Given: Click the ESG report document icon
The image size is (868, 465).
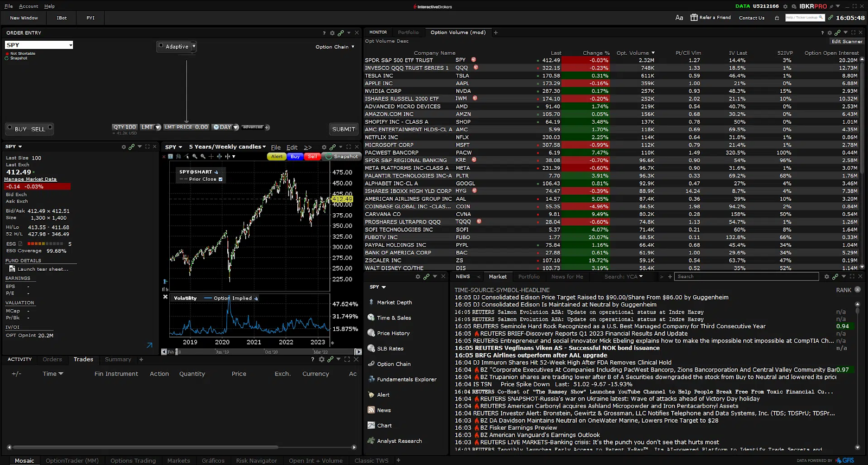Looking at the screenshot, I should pos(21,244).
